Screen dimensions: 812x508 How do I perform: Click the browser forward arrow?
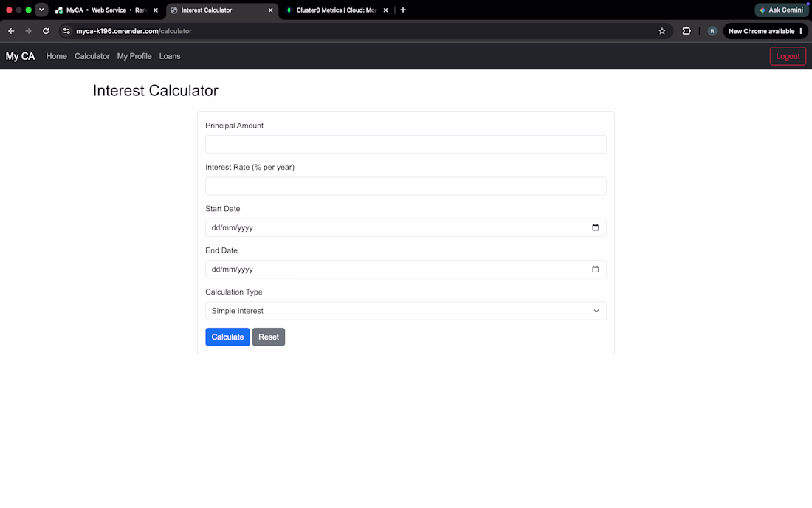coord(29,31)
